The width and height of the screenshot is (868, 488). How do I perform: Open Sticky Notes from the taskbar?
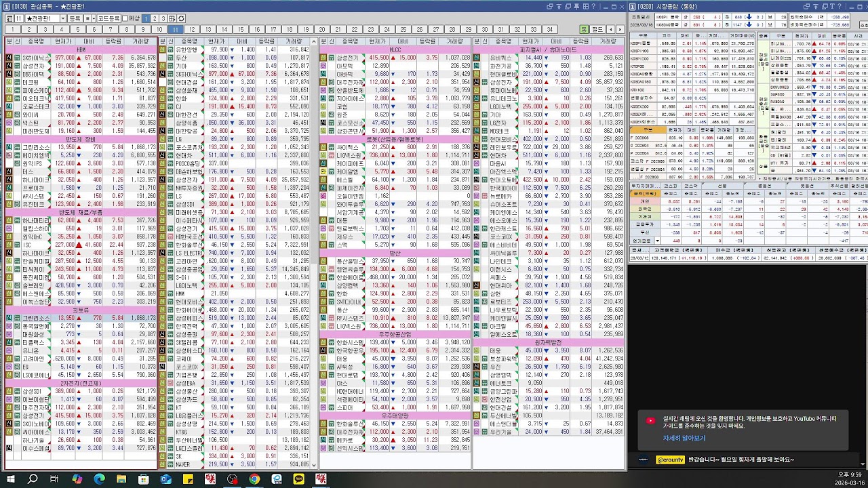[x=188, y=479]
